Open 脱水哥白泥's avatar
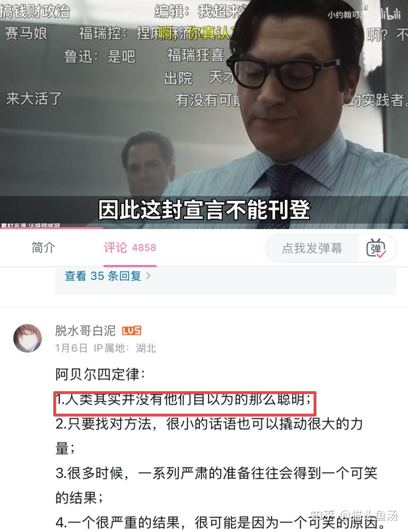 [28, 338]
